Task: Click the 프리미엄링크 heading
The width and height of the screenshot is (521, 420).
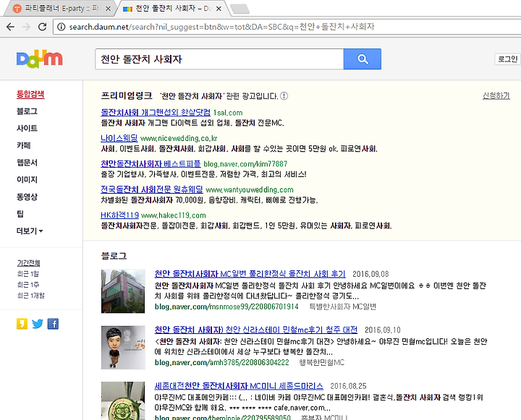Action: pyautogui.click(x=126, y=95)
